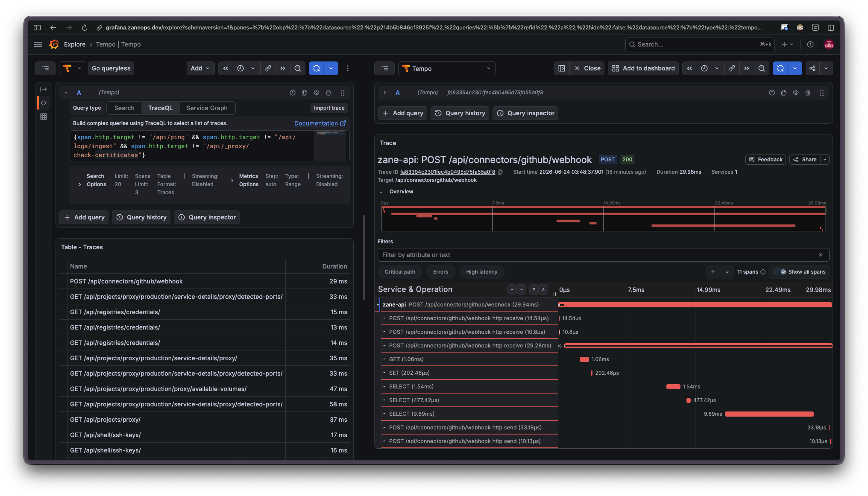The width and height of the screenshot is (868, 496).
Task: Go back using browser back arrow
Action: pyautogui.click(x=53, y=28)
